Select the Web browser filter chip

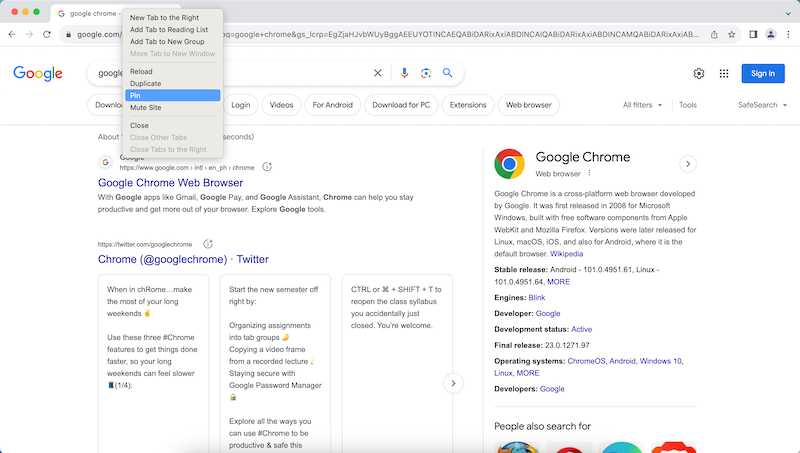(529, 105)
